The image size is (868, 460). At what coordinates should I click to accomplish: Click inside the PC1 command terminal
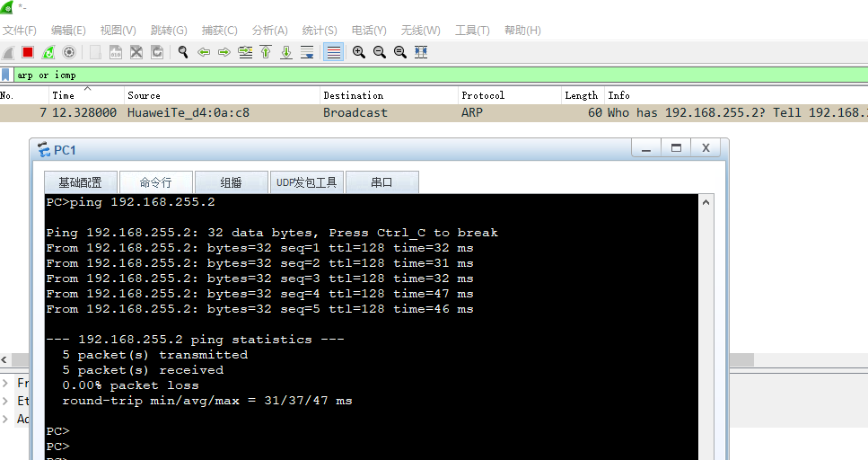372,327
